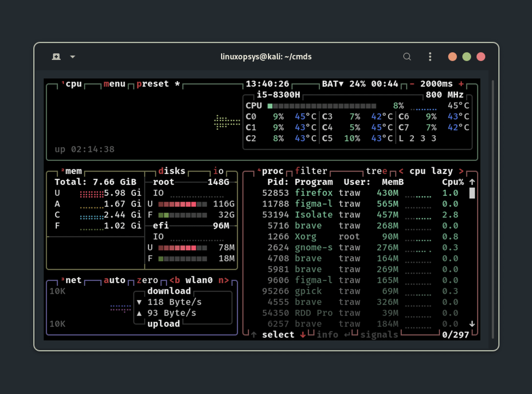Image resolution: width=532 pixels, height=394 pixels.
Task: Click the proc filter button
Action: 311,171
